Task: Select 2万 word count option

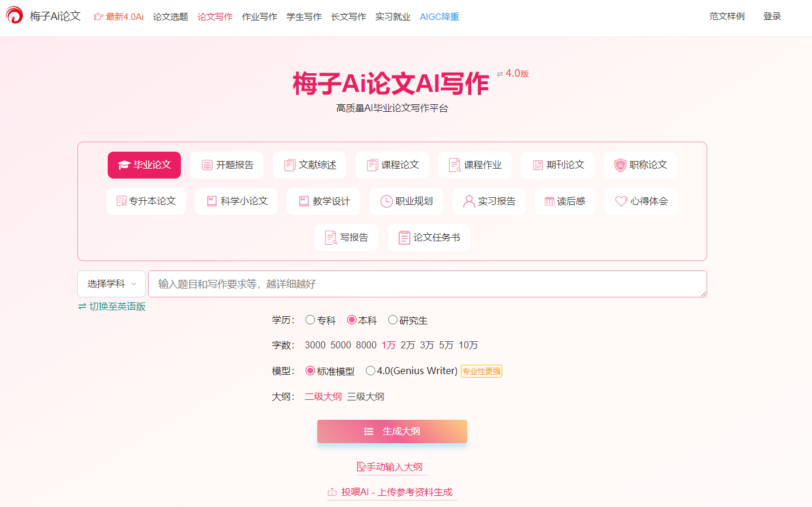Action: [408, 345]
